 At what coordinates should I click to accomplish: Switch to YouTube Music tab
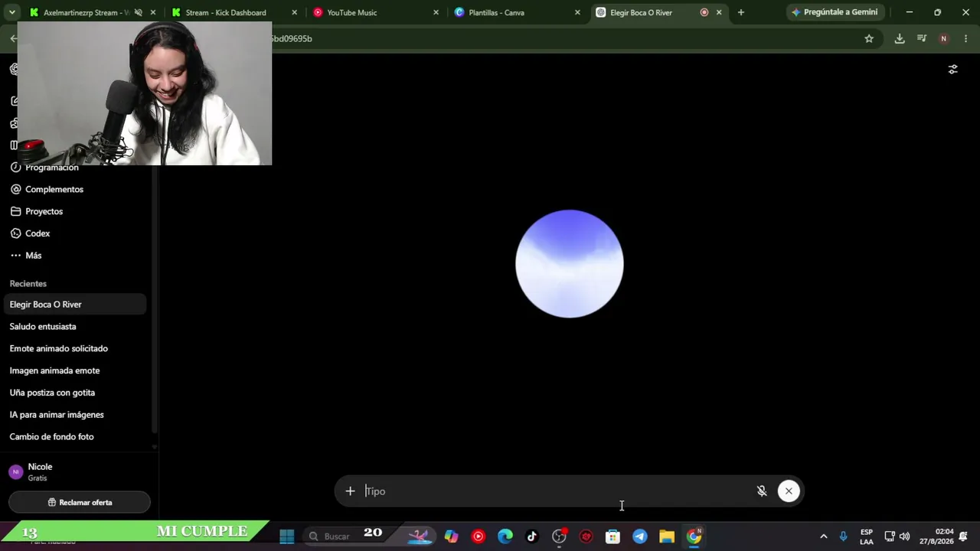click(x=352, y=12)
